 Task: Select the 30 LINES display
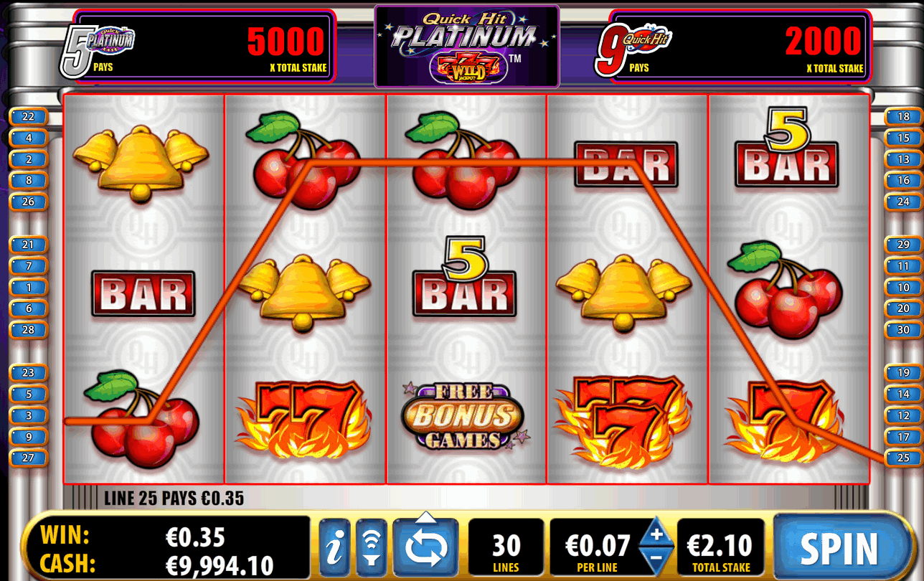point(506,549)
